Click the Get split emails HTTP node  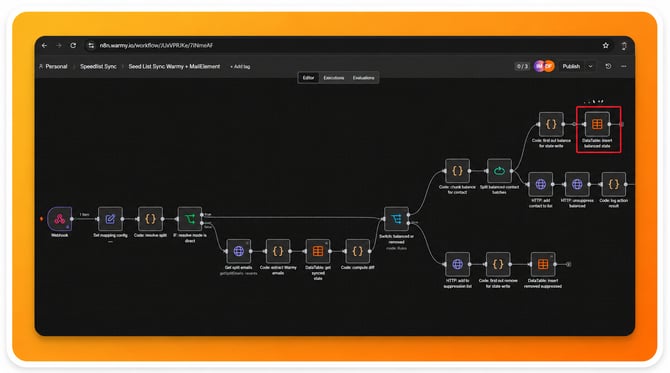coord(238,251)
